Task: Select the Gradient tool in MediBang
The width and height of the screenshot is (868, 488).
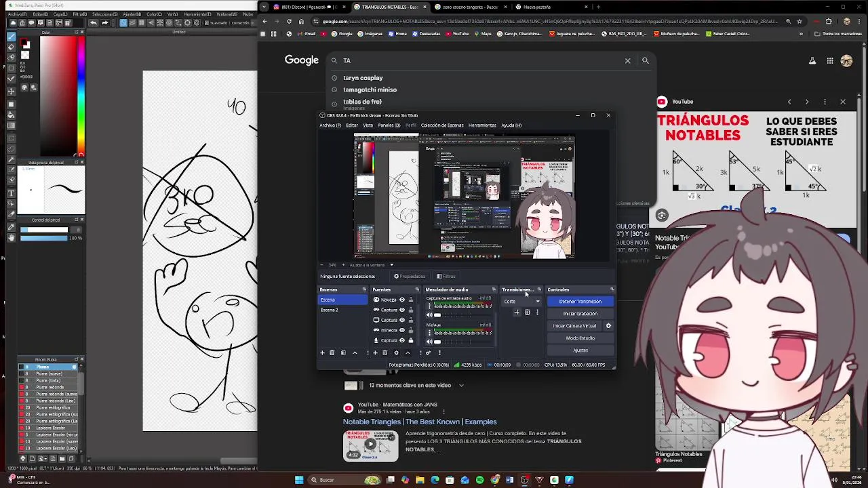Action: tap(12, 125)
